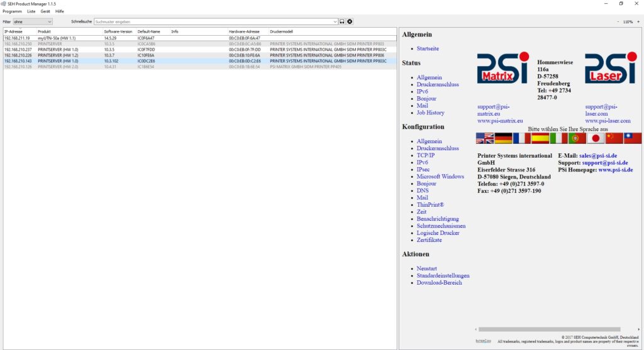
Task: Click the Neustart link under Aktionen
Action: pyautogui.click(x=428, y=268)
